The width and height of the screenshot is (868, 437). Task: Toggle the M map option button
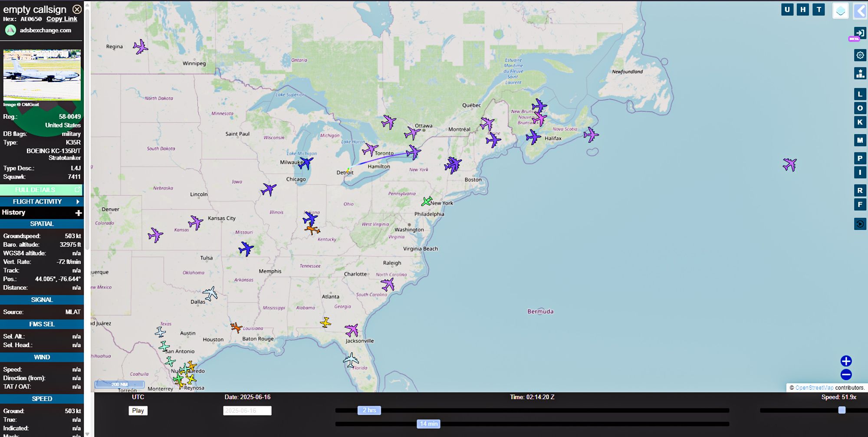(x=860, y=140)
